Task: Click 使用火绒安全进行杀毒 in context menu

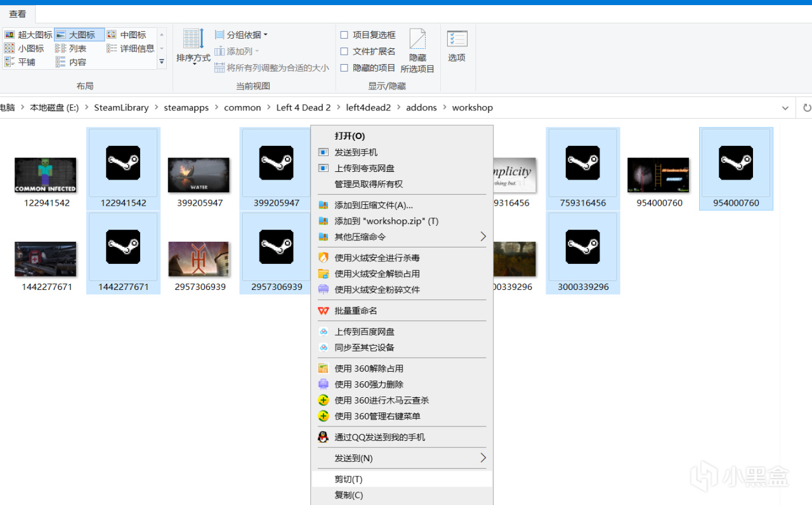Action: 402,258
